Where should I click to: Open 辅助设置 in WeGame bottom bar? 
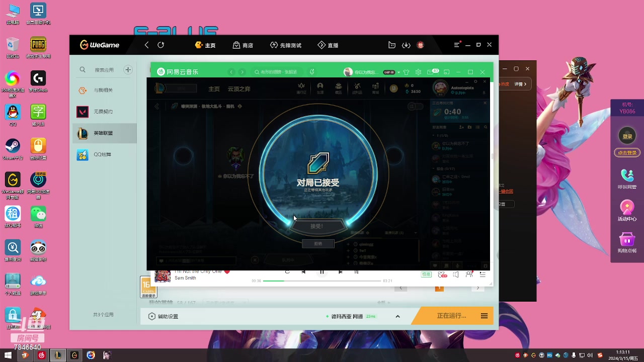click(x=163, y=316)
